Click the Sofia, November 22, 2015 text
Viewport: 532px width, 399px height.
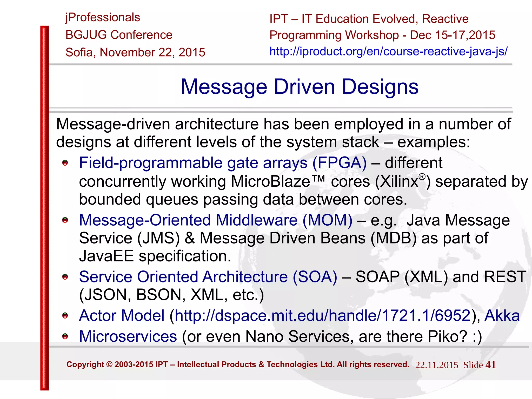coord(135,52)
